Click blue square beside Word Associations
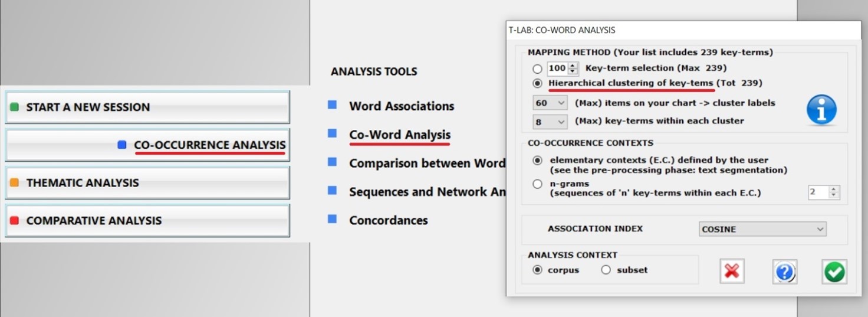 (x=332, y=105)
